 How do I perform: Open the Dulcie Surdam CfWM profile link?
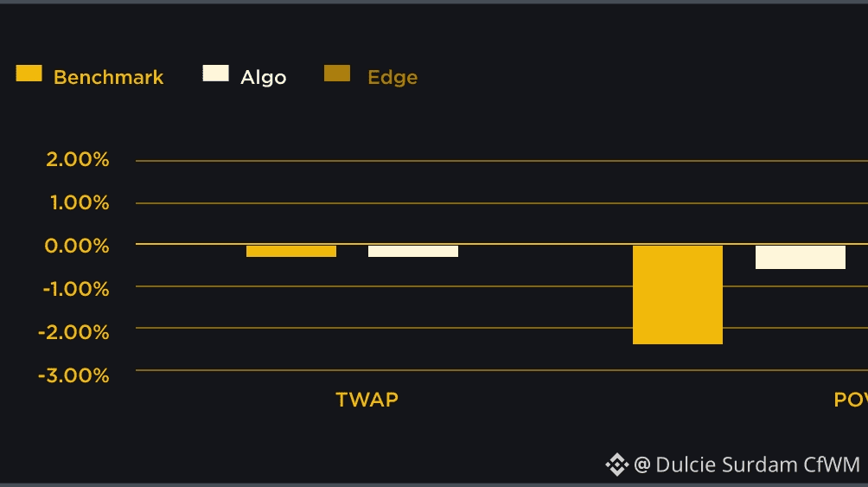747,465
